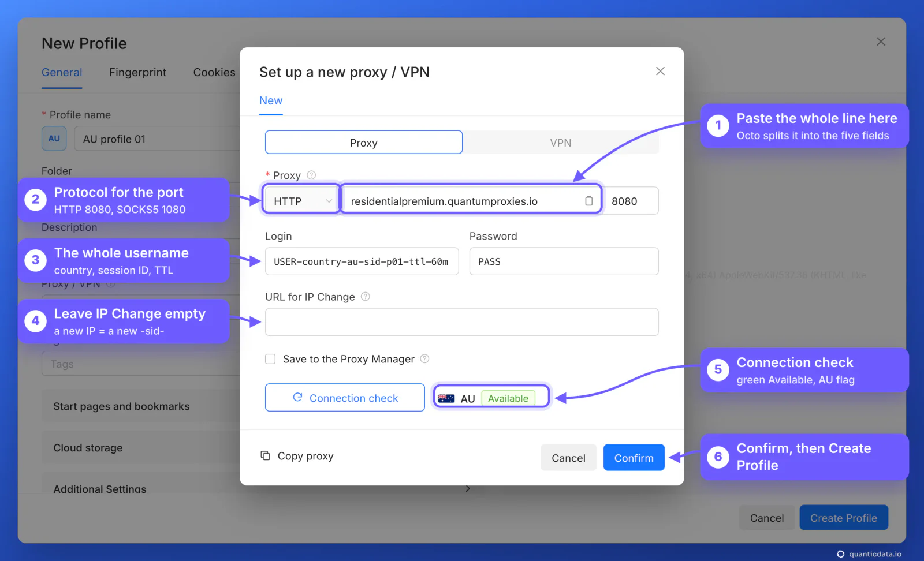Expand Start pages and bookmarks section
This screenshot has width=924, height=561.
click(141, 406)
